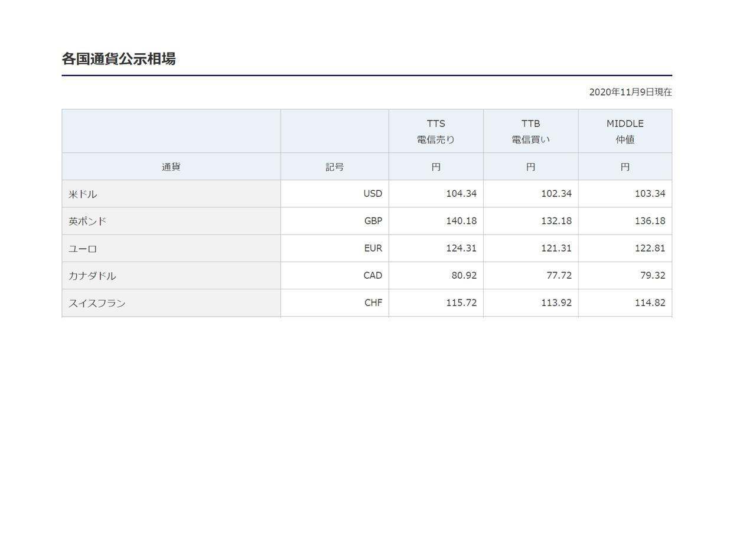Click CAD TTB value 77.72

559,275
